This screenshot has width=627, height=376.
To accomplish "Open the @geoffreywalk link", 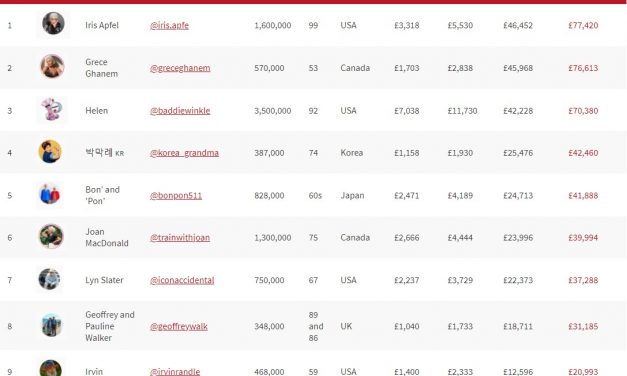I will [179, 326].
